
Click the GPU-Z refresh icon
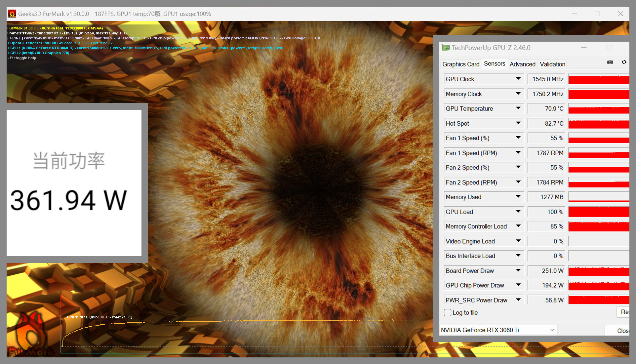coord(624,62)
